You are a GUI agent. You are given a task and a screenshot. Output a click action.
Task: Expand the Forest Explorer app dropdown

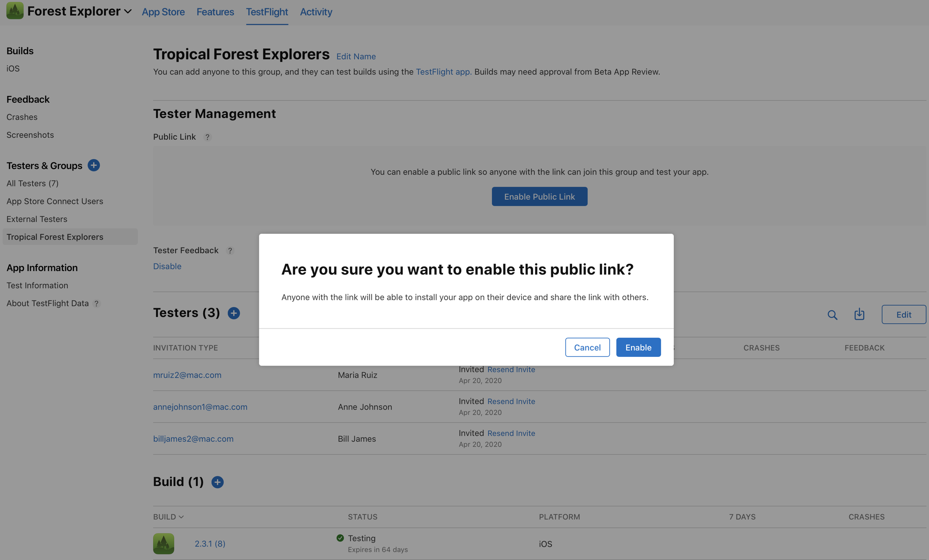[x=127, y=12]
